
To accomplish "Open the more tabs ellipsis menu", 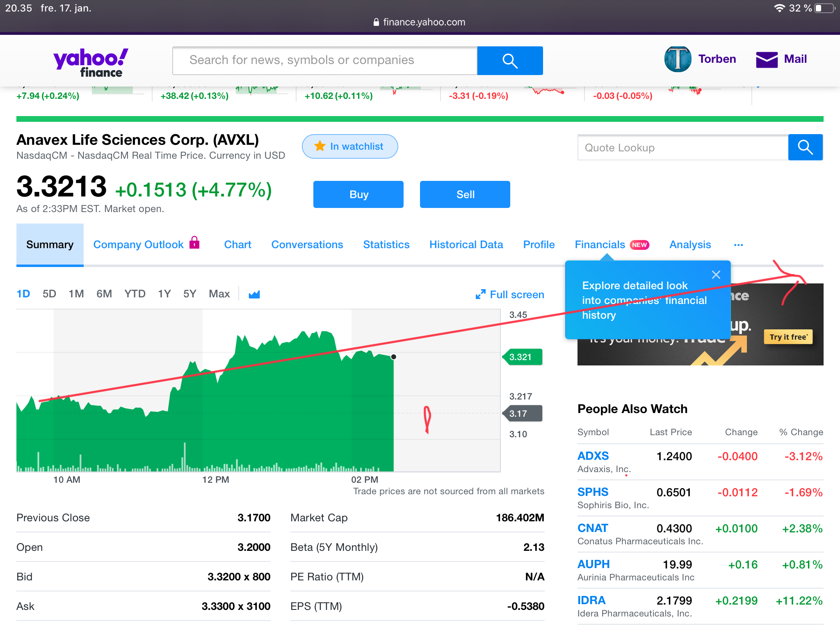I will tap(738, 245).
